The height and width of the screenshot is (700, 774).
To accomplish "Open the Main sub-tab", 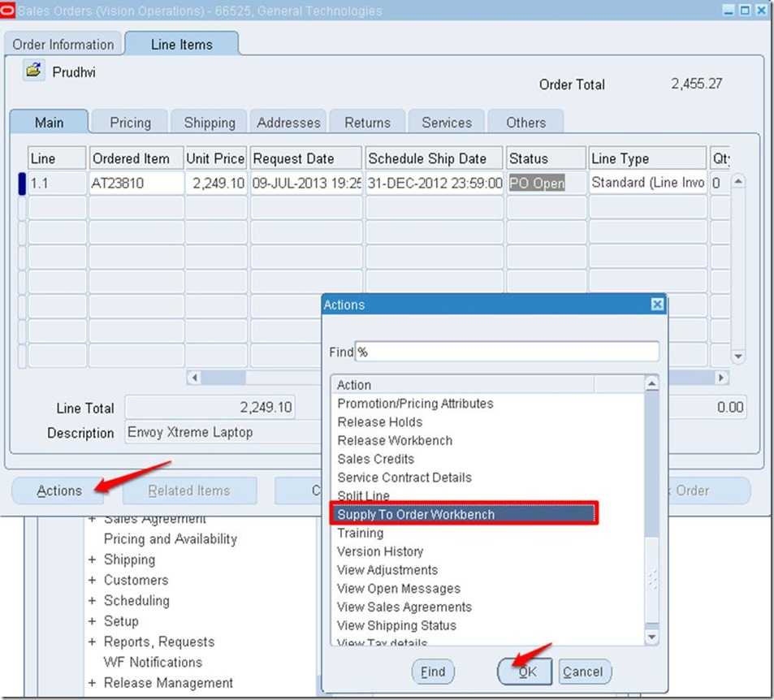I will (49, 122).
